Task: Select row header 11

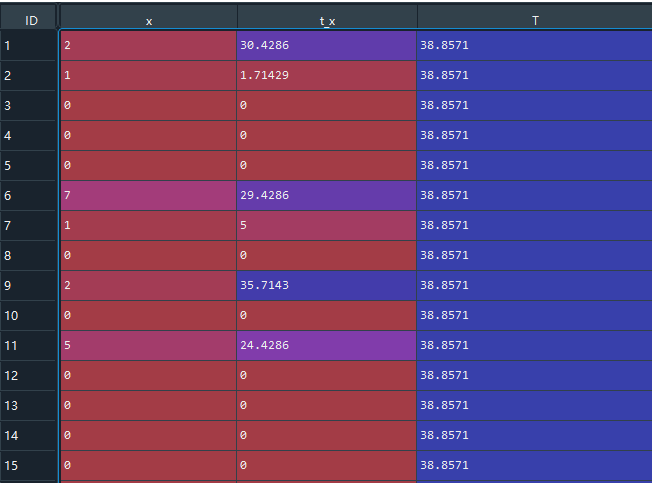Action: click(x=28, y=345)
